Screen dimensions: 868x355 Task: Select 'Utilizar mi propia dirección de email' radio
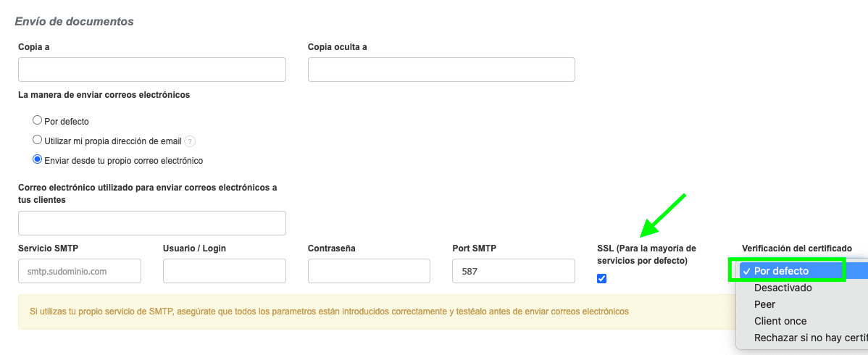pyautogui.click(x=38, y=141)
